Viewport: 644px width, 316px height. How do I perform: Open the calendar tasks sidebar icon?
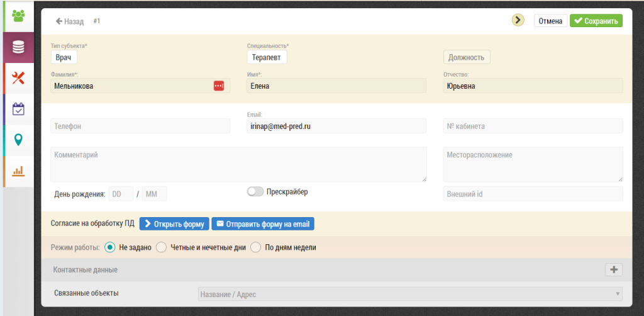pyautogui.click(x=18, y=109)
